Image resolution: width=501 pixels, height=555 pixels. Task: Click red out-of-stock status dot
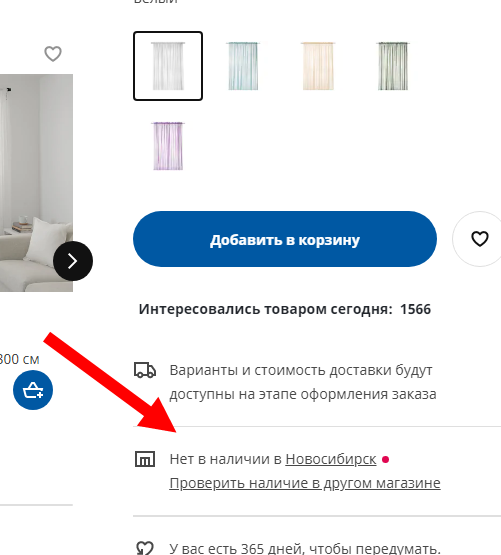click(386, 459)
